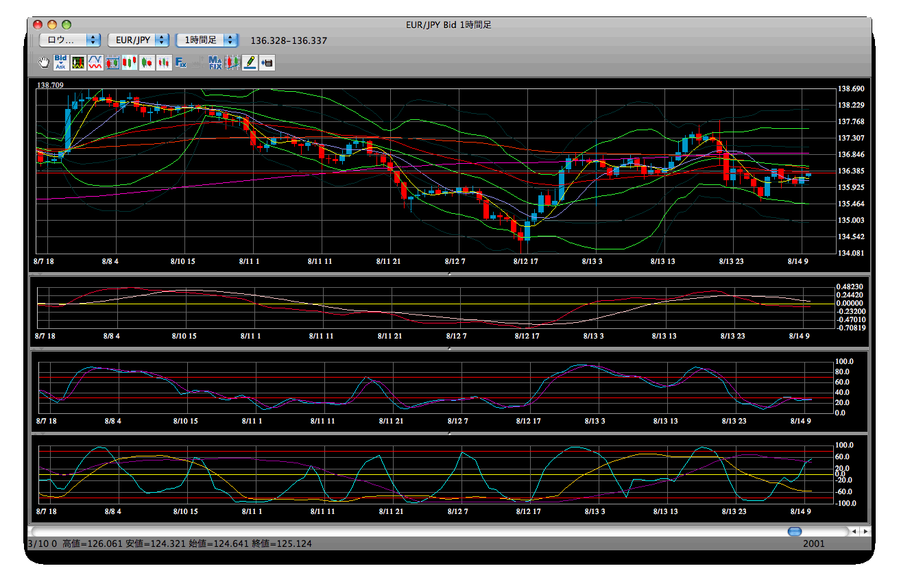This screenshot has width=899, height=588.
Task: Click the oscillator wave indicator icon
Action: pyautogui.click(x=95, y=63)
